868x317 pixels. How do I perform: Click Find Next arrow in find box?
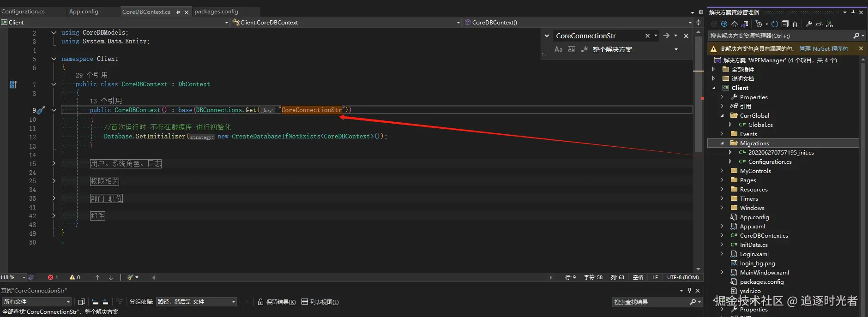click(666, 36)
